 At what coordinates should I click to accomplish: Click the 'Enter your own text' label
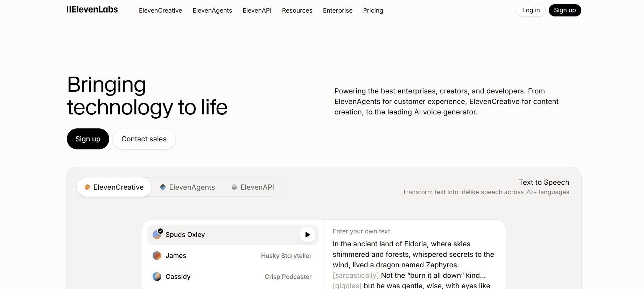coord(361,231)
